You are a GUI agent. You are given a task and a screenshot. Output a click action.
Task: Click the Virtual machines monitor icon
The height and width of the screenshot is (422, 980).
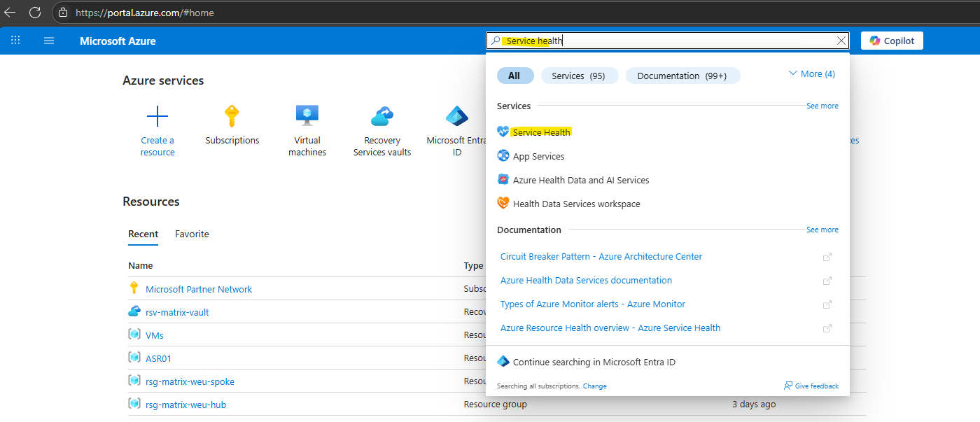point(307,115)
